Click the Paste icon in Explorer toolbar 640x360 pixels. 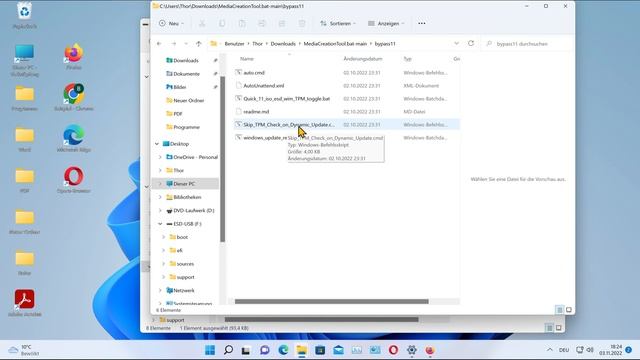click(x=242, y=24)
